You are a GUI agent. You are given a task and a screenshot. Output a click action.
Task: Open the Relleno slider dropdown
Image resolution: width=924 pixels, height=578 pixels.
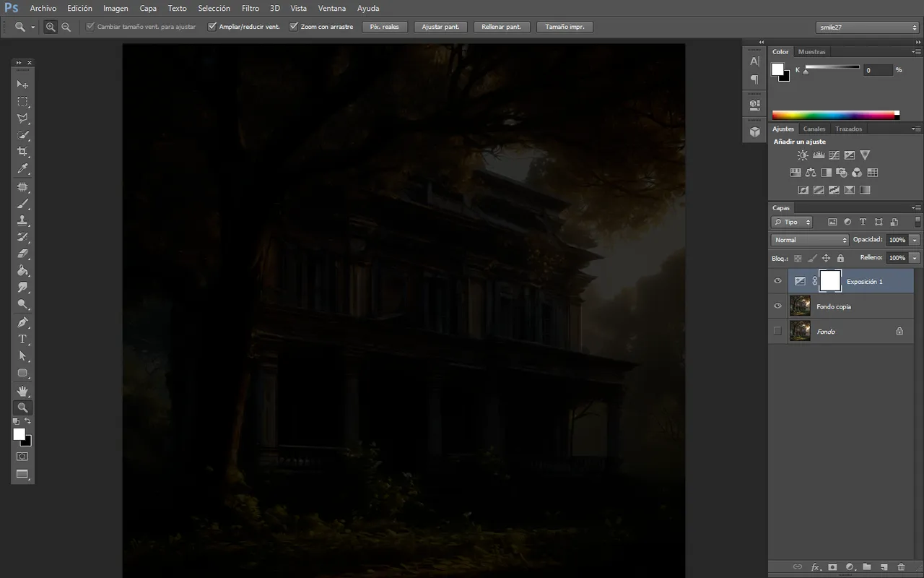pyautogui.click(x=915, y=258)
